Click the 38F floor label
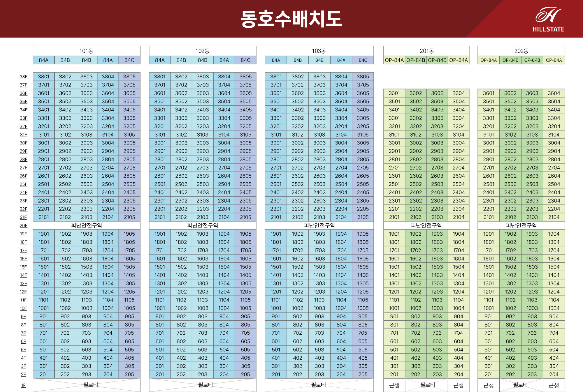The image size is (583, 392). point(23,77)
